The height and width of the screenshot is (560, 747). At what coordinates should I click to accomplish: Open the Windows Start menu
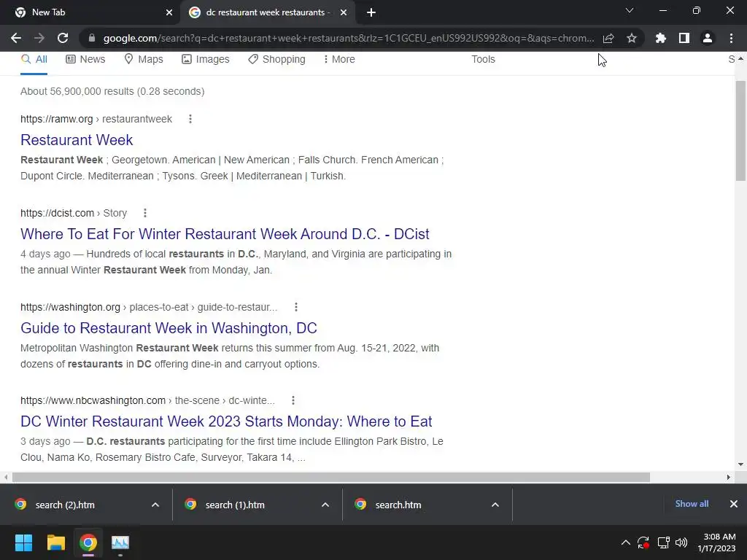click(23, 542)
